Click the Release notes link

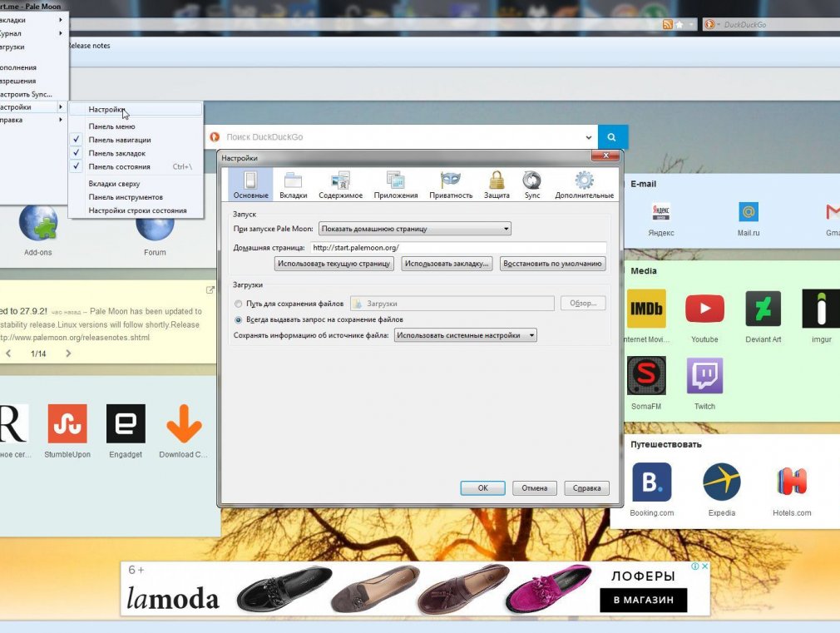coord(90,46)
